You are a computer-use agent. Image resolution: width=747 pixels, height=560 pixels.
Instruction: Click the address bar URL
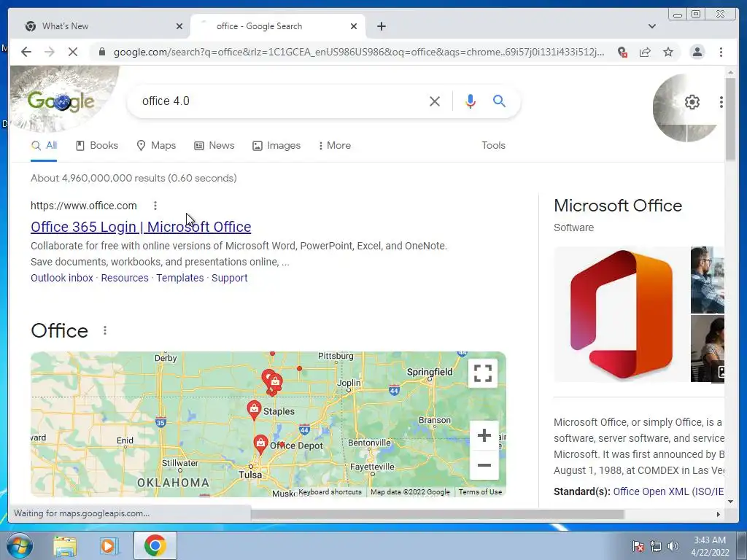point(358,52)
